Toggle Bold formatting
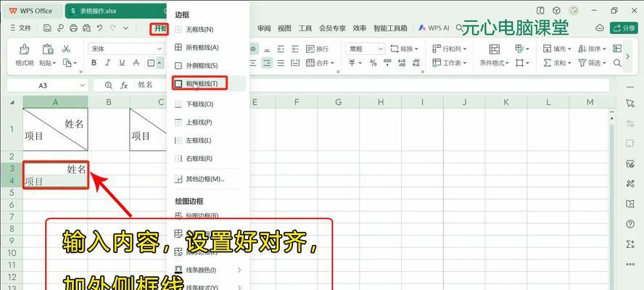 (x=94, y=63)
